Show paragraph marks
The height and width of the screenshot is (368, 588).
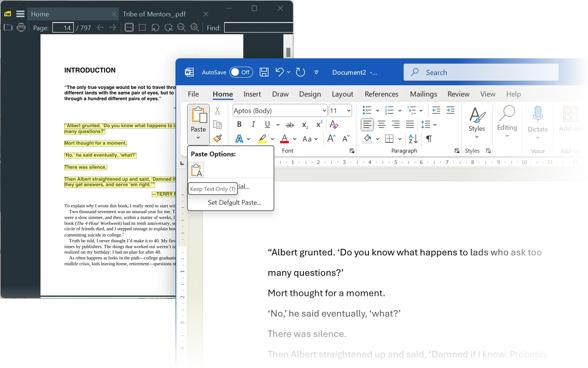click(428, 139)
